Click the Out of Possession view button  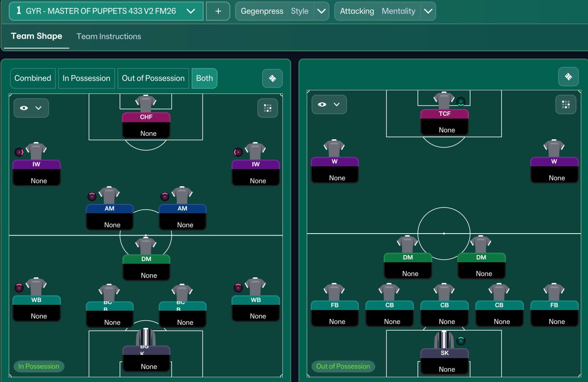pos(153,78)
